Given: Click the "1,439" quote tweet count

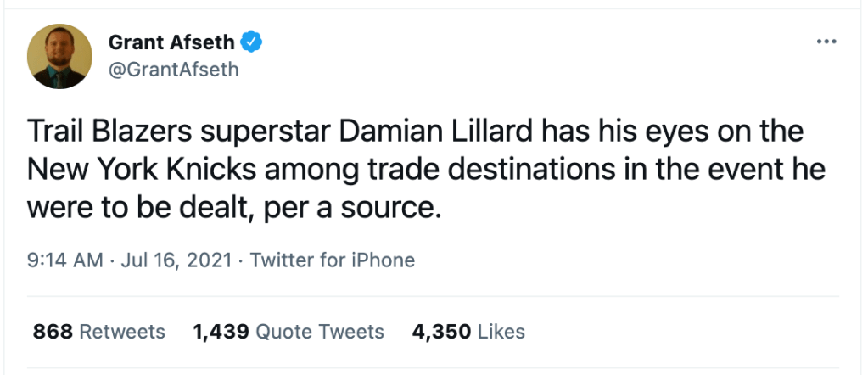Looking at the screenshot, I should [x=221, y=332].
